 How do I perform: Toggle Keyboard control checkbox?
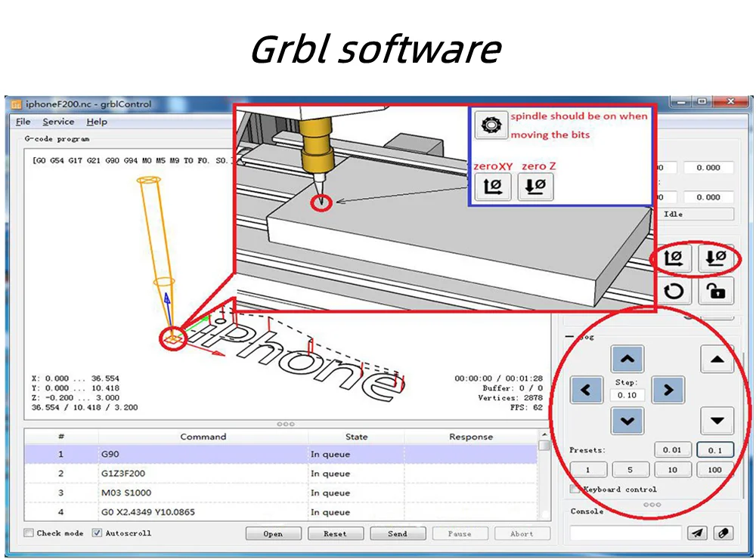pos(575,490)
